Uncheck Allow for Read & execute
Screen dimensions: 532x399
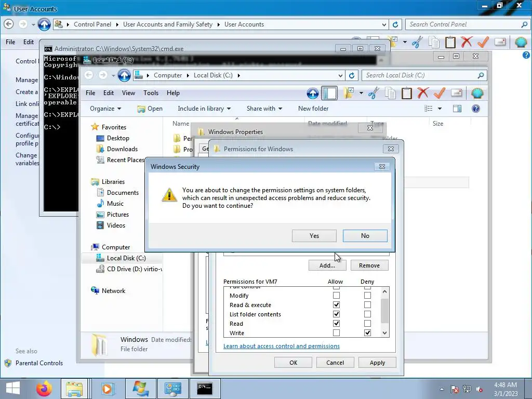336,304
